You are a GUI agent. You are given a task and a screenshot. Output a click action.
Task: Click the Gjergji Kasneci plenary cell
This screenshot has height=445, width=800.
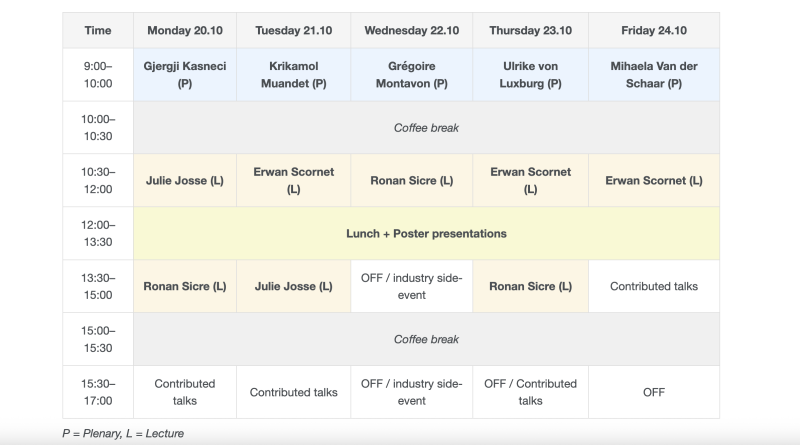tap(185, 75)
